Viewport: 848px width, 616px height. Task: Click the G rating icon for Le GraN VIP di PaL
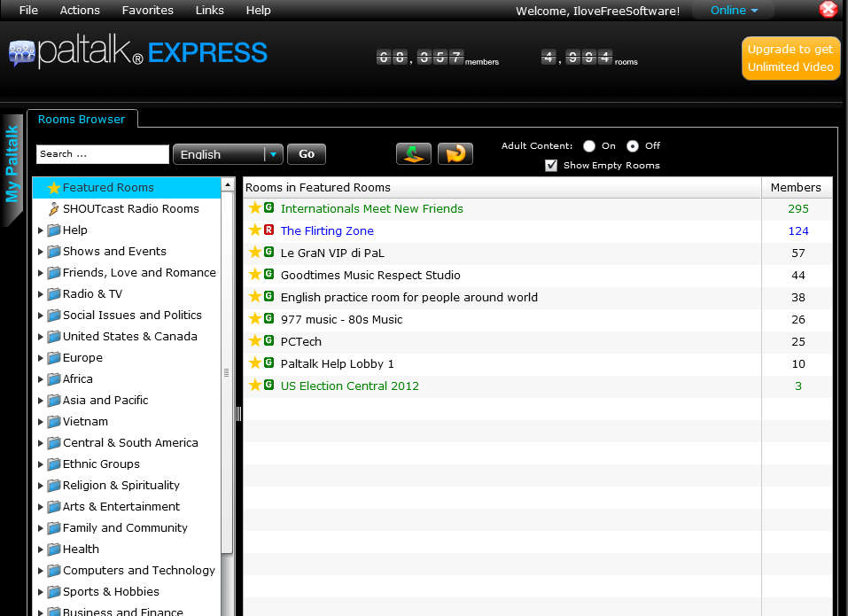(x=268, y=252)
